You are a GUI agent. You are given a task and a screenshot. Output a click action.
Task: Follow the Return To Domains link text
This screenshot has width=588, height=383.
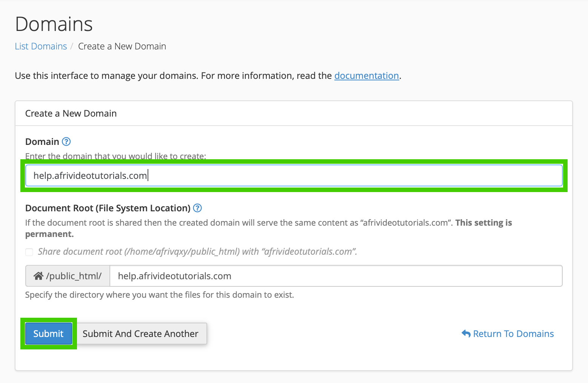(x=513, y=334)
